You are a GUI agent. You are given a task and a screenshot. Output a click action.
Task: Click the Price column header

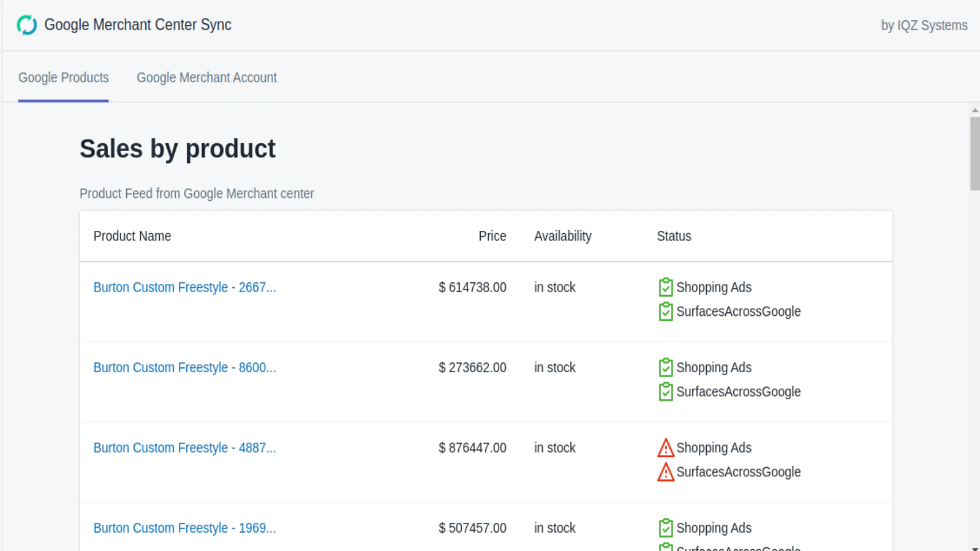click(x=492, y=236)
